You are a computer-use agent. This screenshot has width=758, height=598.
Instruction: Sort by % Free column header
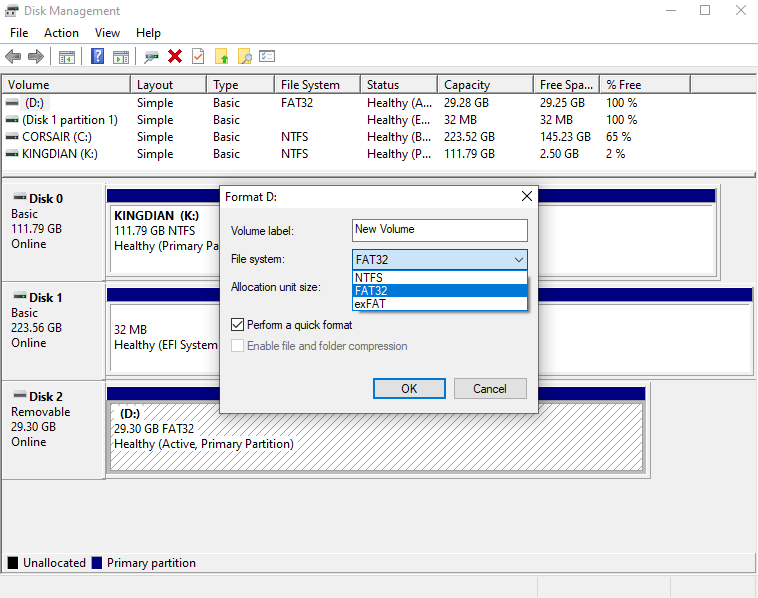(645, 85)
